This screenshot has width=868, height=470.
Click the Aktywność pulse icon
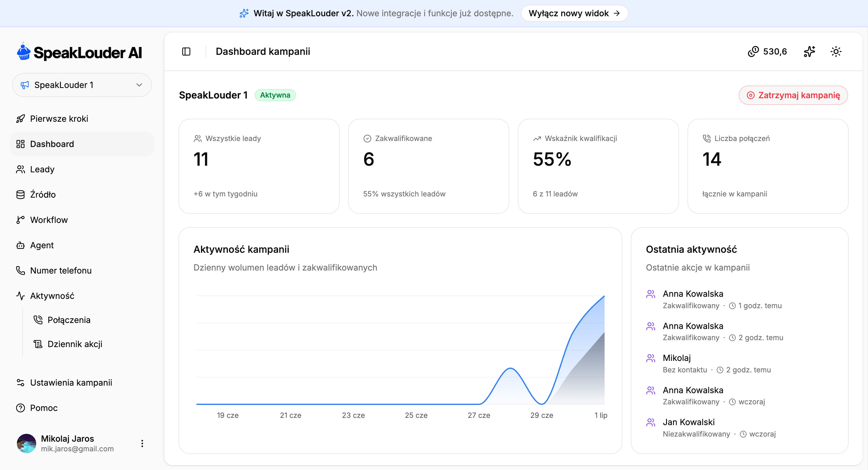pyautogui.click(x=20, y=296)
